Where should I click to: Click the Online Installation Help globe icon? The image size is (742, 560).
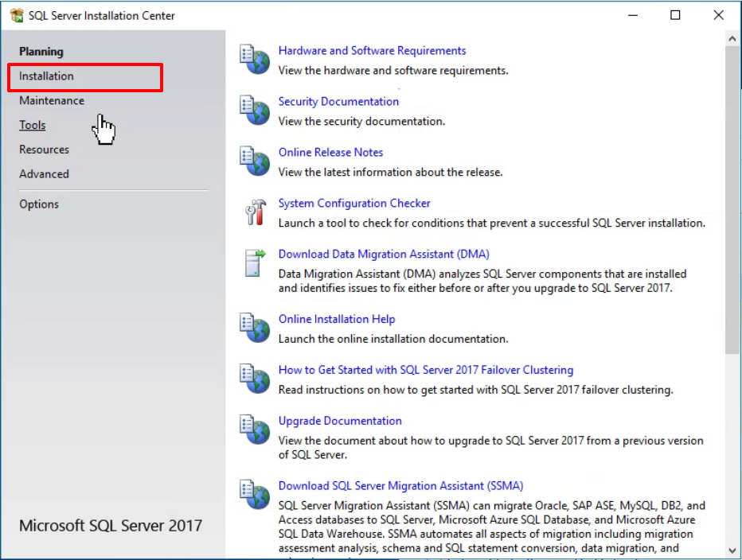(255, 327)
